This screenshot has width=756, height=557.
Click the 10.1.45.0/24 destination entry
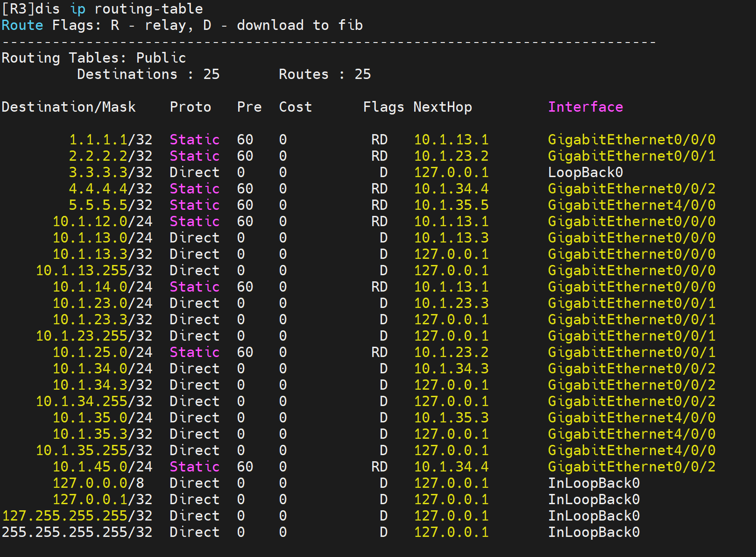[102, 467]
